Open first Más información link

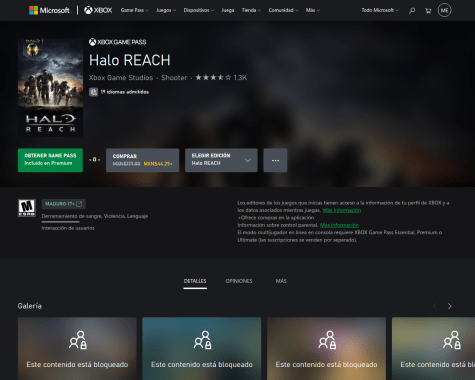point(342,210)
